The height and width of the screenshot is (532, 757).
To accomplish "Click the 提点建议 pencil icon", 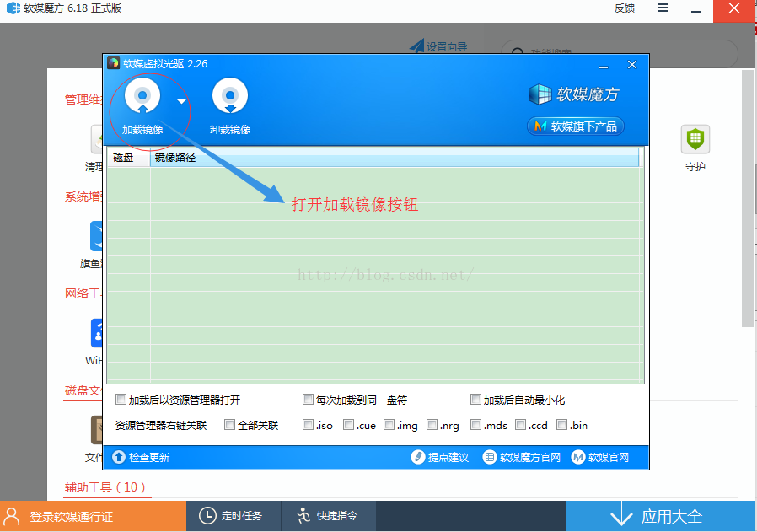I will [x=417, y=457].
